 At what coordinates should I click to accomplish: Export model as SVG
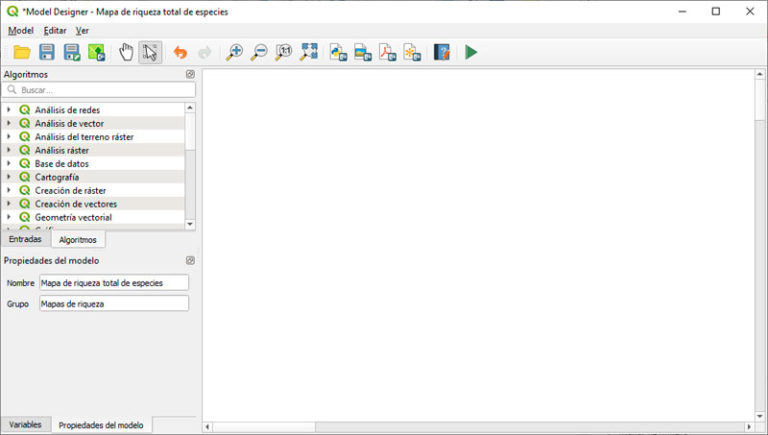click(x=412, y=52)
